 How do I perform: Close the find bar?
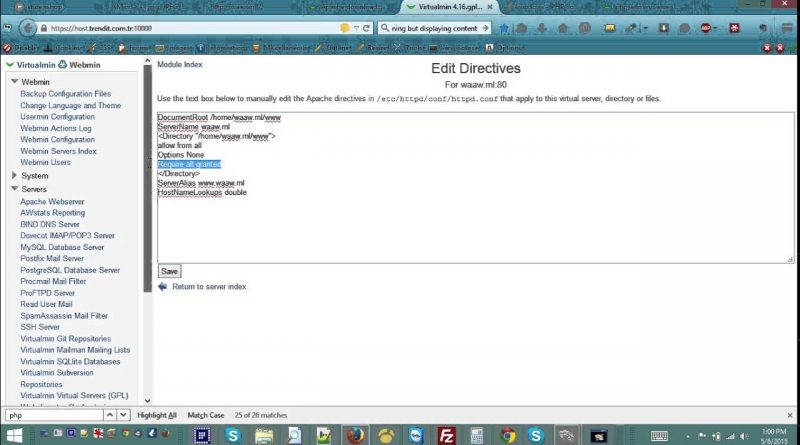click(790, 415)
